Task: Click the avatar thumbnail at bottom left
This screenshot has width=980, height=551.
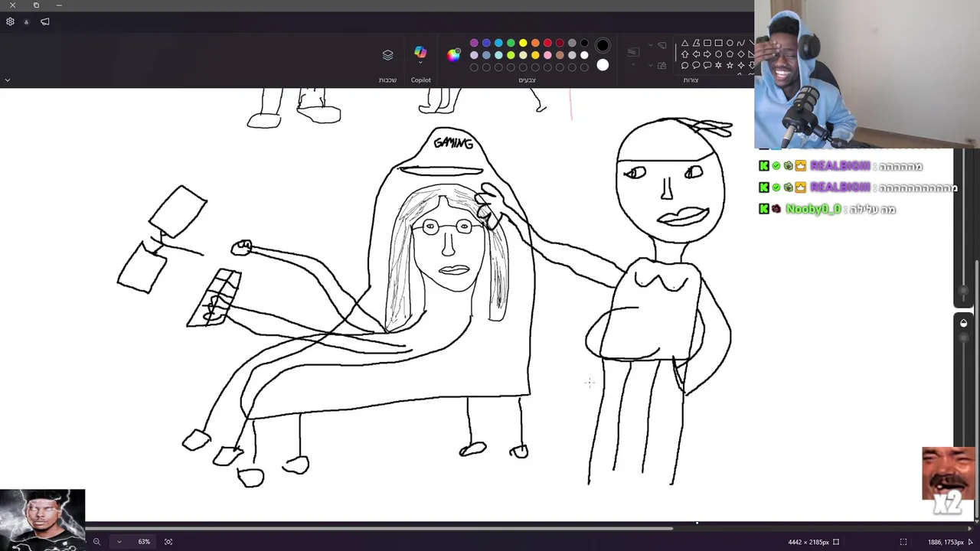Action: 42,520
